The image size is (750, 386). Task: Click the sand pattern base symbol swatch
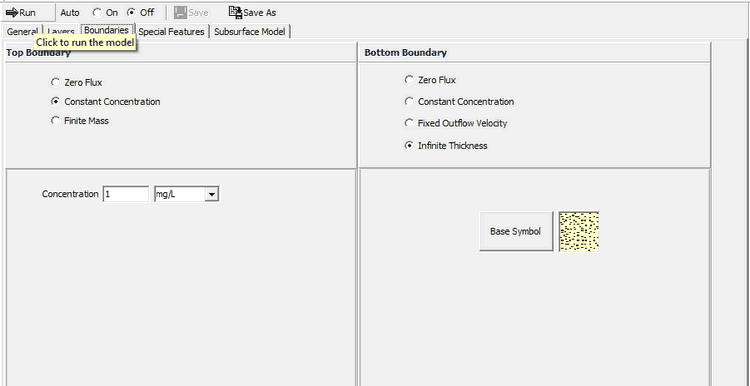579,232
